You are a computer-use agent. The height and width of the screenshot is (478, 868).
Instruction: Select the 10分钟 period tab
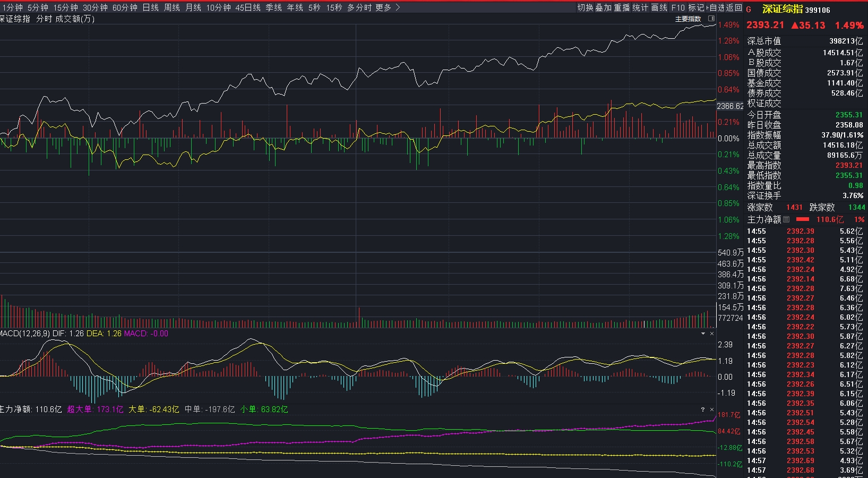(x=219, y=7)
